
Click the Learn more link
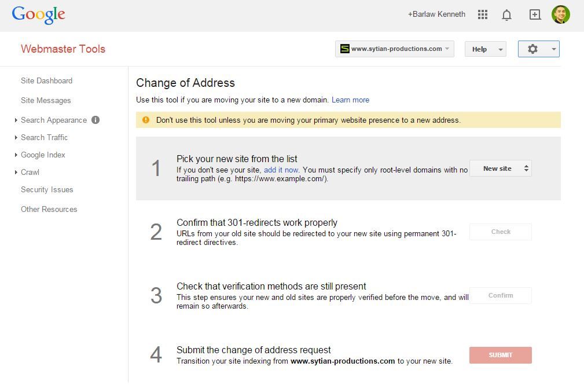pyautogui.click(x=351, y=100)
